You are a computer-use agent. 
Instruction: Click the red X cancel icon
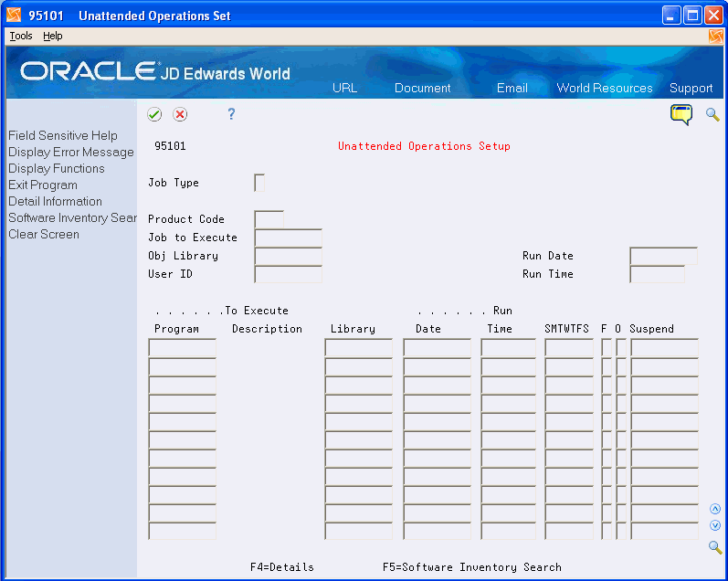[180, 114]
